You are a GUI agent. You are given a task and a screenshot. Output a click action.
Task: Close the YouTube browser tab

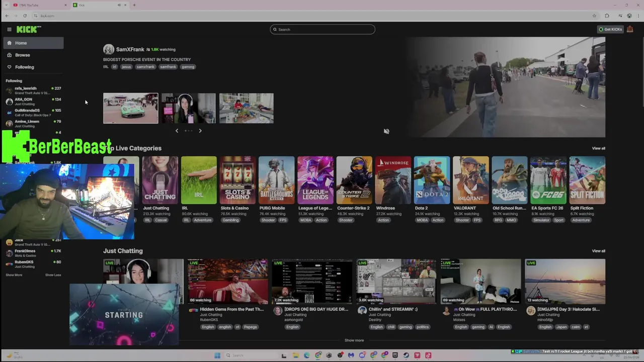[x=65, y=5]
